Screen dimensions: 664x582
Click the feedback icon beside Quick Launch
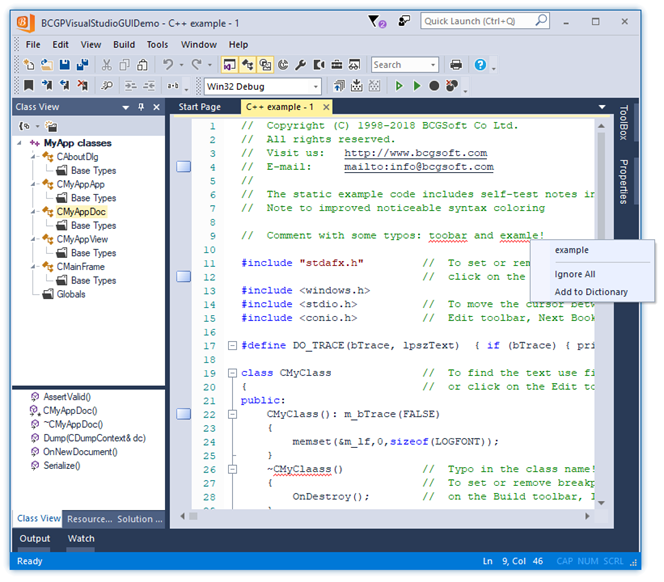click(404, 21)
